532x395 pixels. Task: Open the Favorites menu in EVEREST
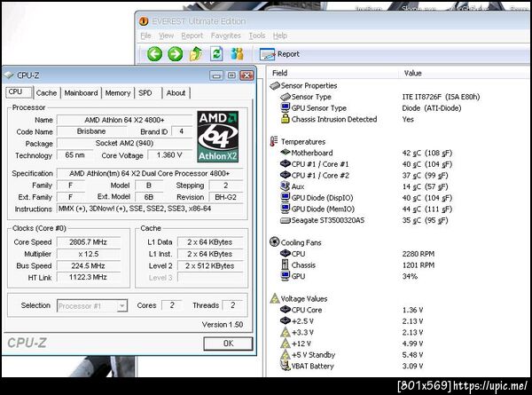pyautogui.click(x=225, y=36)
